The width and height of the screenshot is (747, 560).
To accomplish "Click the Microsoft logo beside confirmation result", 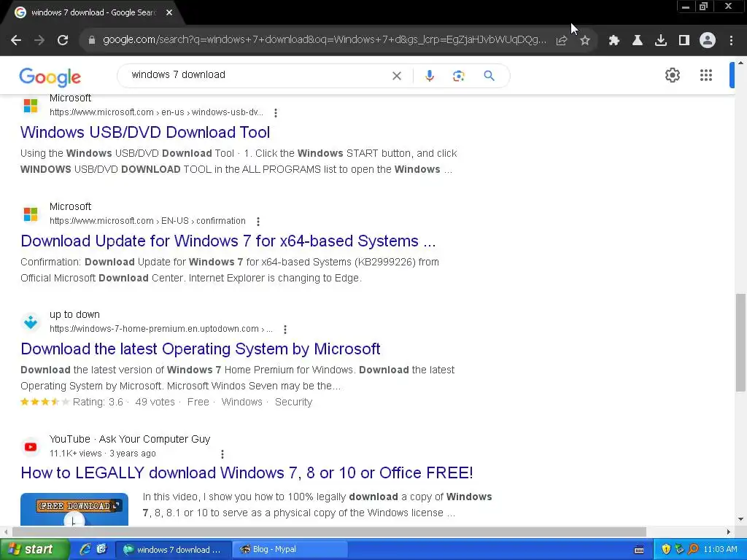I will pos(31,214).
